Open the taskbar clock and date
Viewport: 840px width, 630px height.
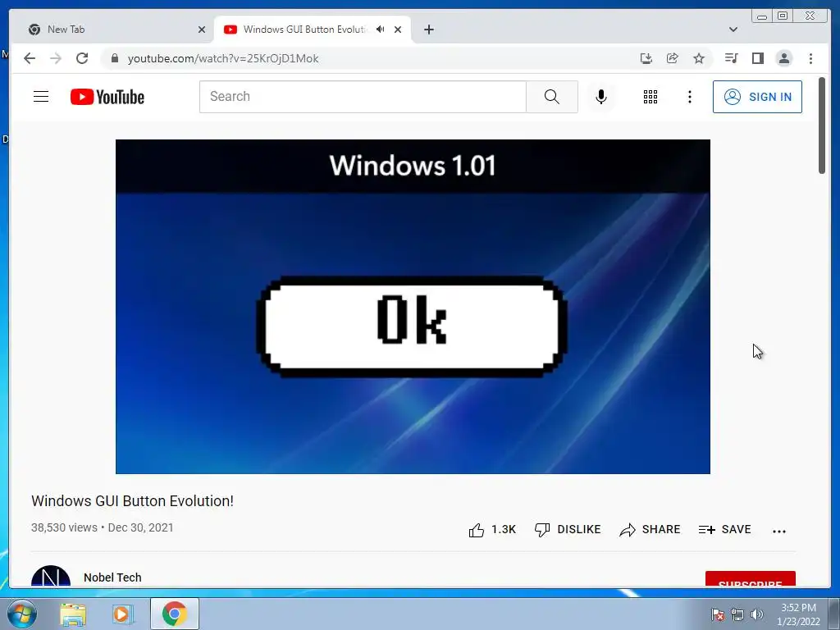(x=798, y=614)
